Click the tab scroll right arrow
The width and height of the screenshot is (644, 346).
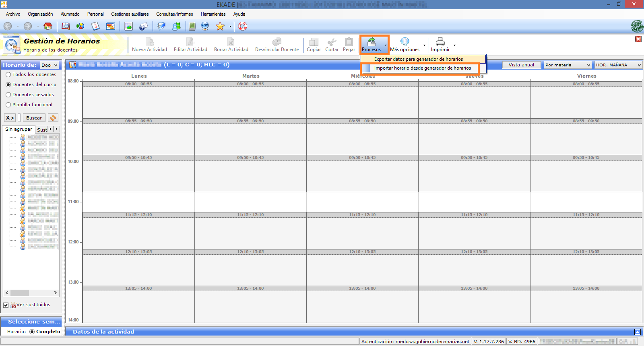click(x=57, y=129)
